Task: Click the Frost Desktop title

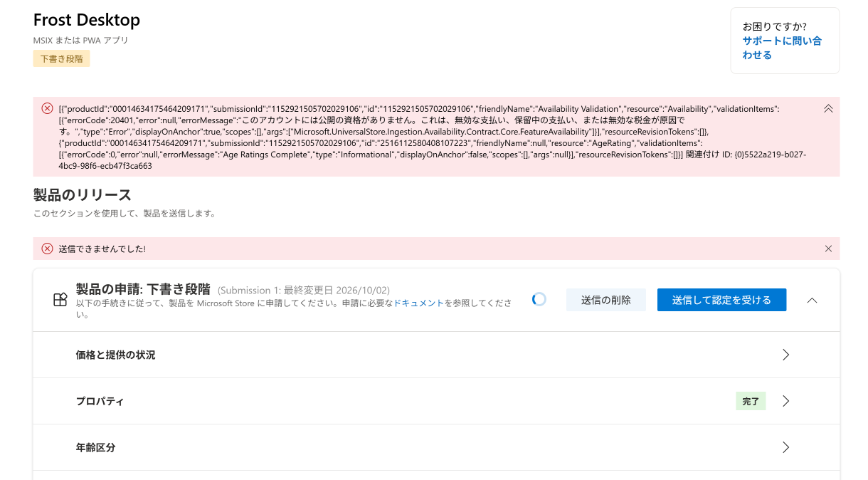Action: pyautogui.click(x=87, y=19)
